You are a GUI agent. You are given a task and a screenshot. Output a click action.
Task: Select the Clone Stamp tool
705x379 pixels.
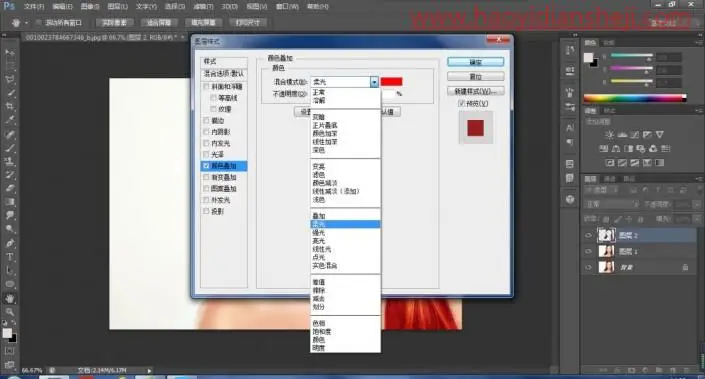[x=10, y=161]
